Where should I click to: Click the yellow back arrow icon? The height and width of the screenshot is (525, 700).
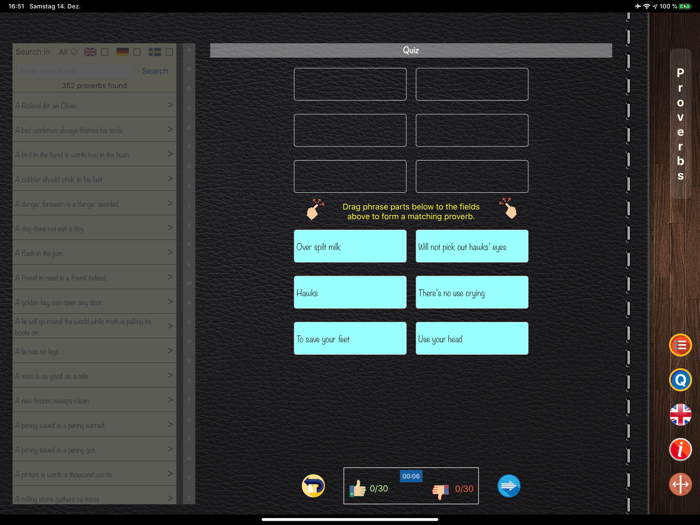click(313, 486)
